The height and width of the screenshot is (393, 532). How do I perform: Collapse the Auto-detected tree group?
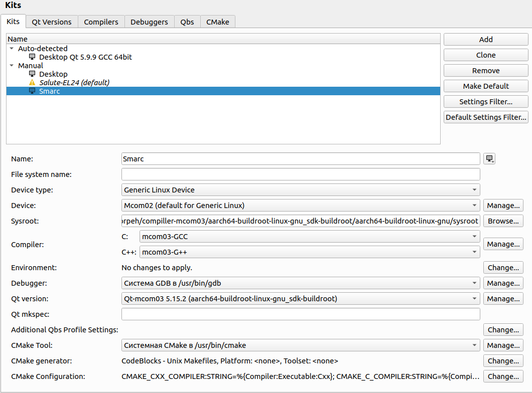12,49
